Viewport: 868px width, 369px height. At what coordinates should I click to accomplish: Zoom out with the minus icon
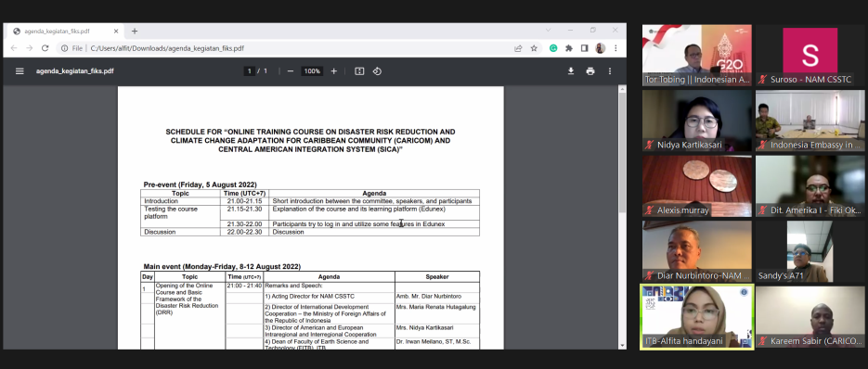click(290, 71)
